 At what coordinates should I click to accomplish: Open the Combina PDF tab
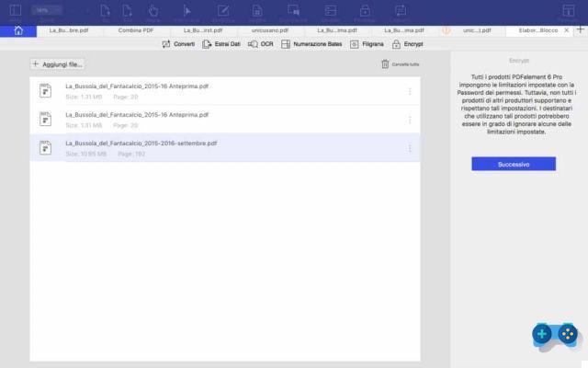[x=136, y=30]
